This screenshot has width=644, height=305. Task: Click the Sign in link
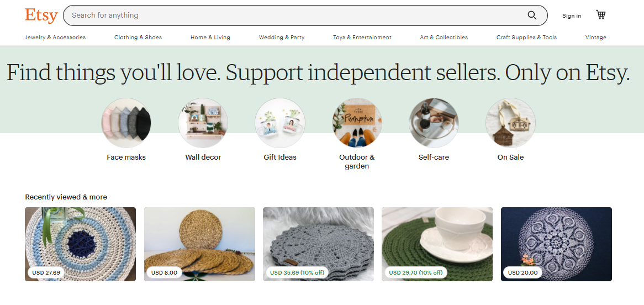tap(572, 15)
